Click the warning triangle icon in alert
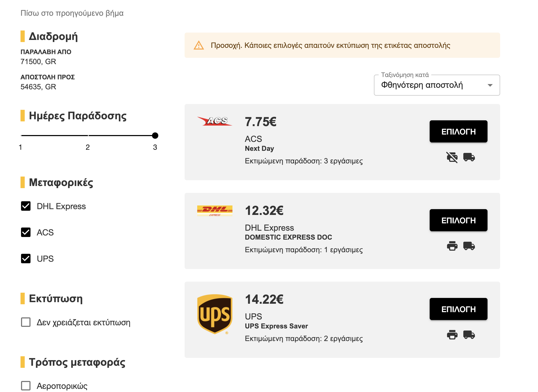538x392 pixels. pyautogui.click(x=199, y=45)
